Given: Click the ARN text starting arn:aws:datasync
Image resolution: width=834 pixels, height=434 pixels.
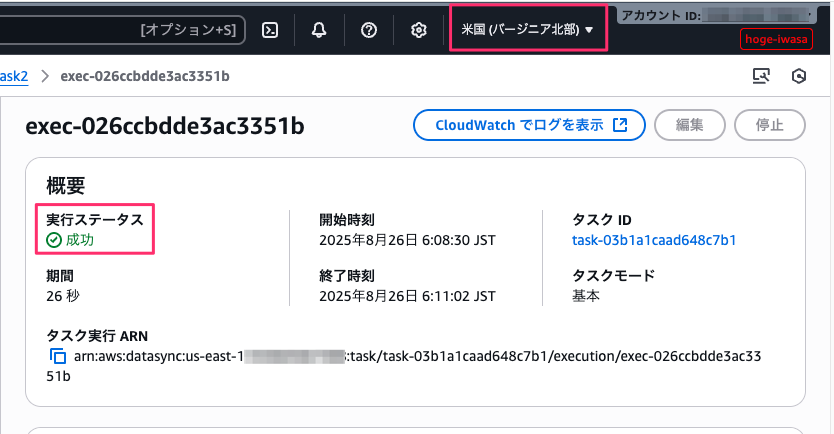Looking at the screenshot, I should click(x=404, y=366).
